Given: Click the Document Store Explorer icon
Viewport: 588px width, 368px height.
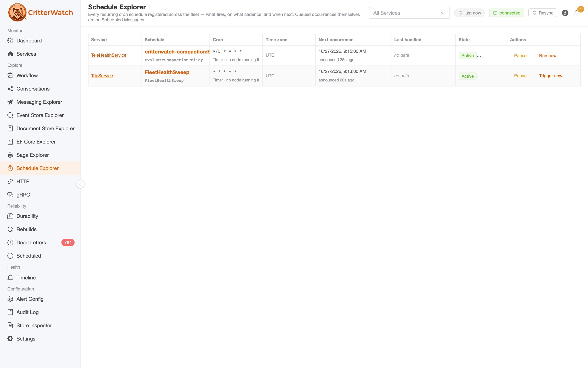Looking at the screenshot, I should point(10,129).
